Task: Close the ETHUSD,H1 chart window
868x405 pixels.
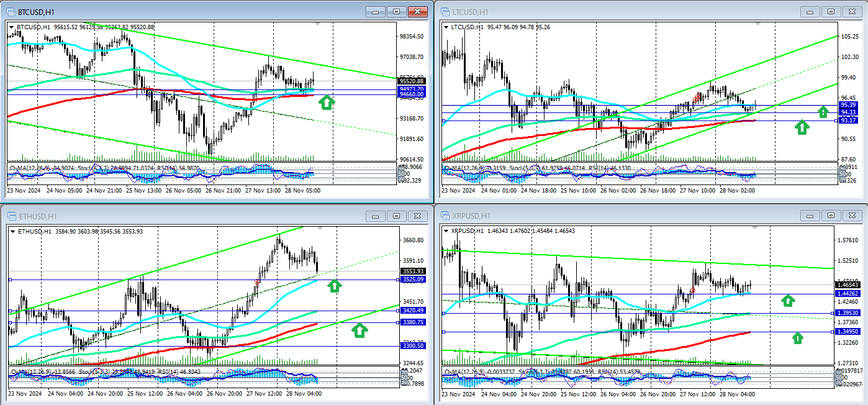Action: (418, 216)
